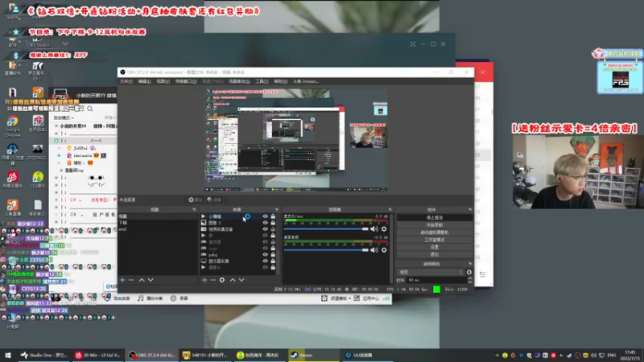
Task: Adjust the microphone/Aux volume slider
Action: [x=326, y=229]
